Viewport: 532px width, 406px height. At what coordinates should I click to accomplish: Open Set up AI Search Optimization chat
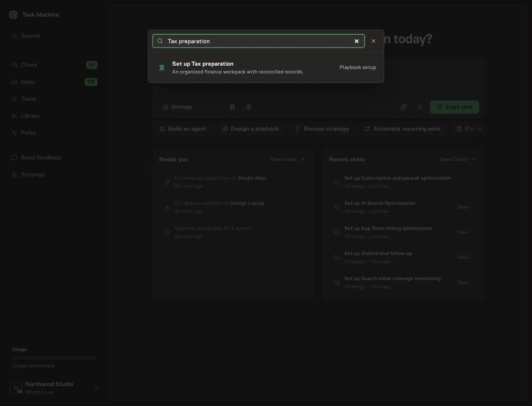[x=403, y=207]
